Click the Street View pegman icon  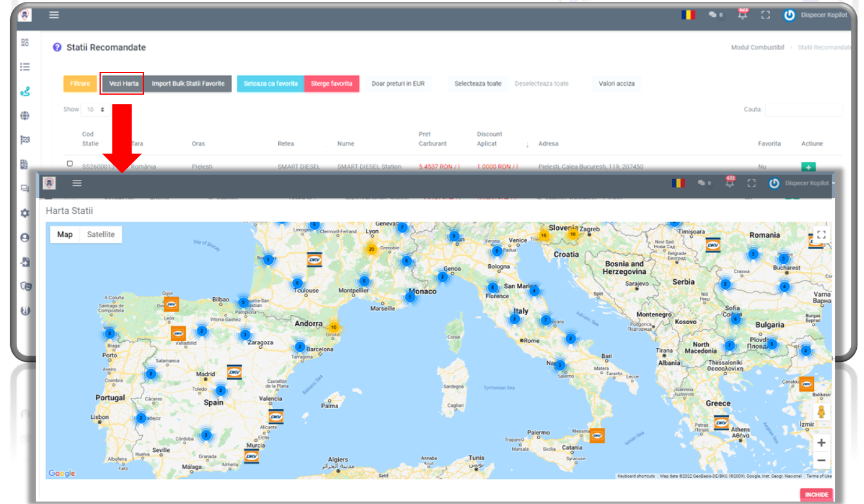point(821,412)
